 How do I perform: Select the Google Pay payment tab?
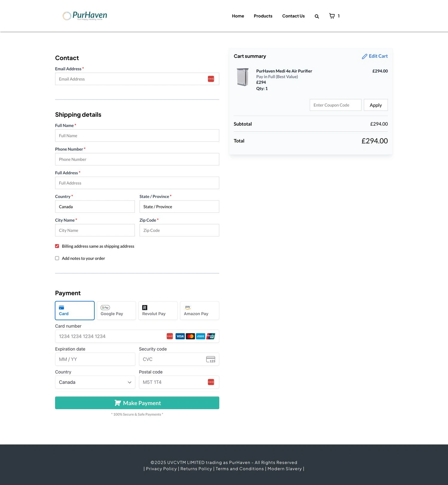coord(116,311)
